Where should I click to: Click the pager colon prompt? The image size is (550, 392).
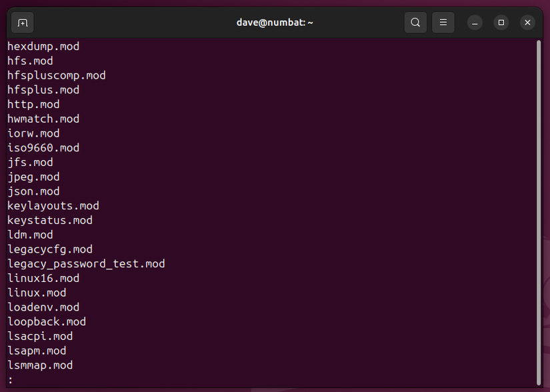coord(9,379)
